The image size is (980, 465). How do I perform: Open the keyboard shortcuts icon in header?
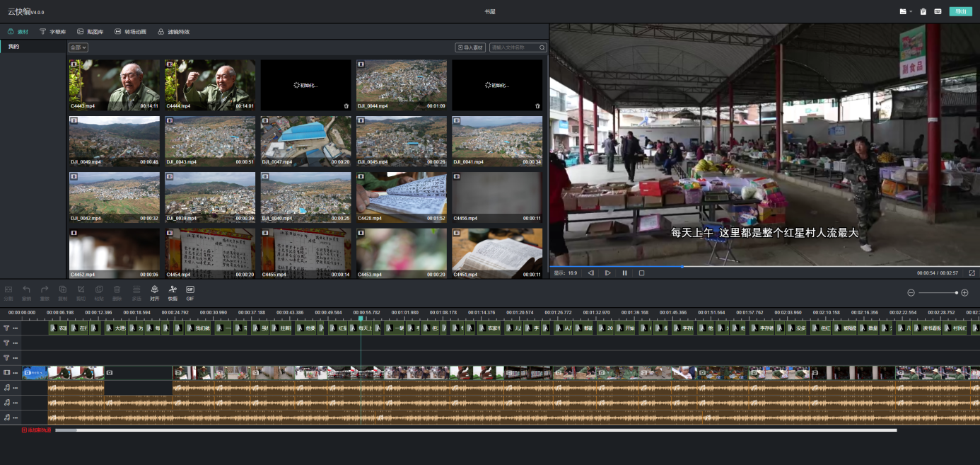point(938,11)
